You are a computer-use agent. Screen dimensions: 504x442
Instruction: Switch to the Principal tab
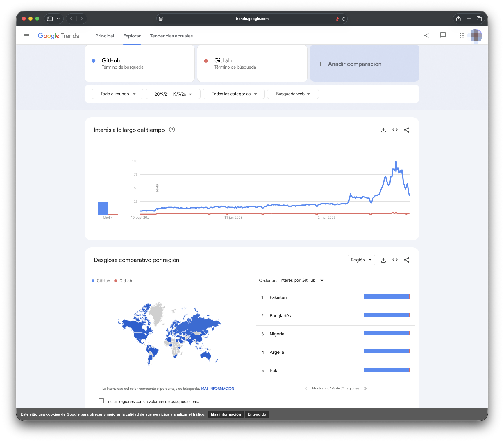pos(105,36)
